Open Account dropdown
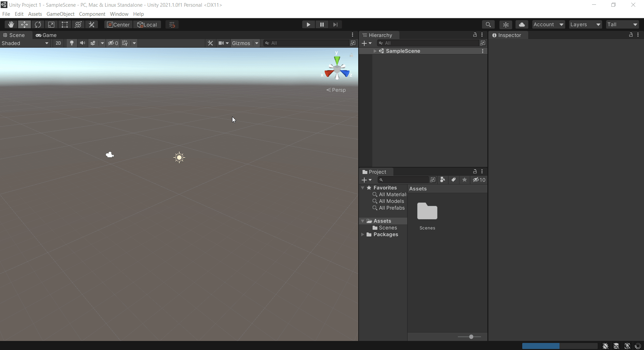The width and height of the screenshot is (644, 350). coord(548,25)
